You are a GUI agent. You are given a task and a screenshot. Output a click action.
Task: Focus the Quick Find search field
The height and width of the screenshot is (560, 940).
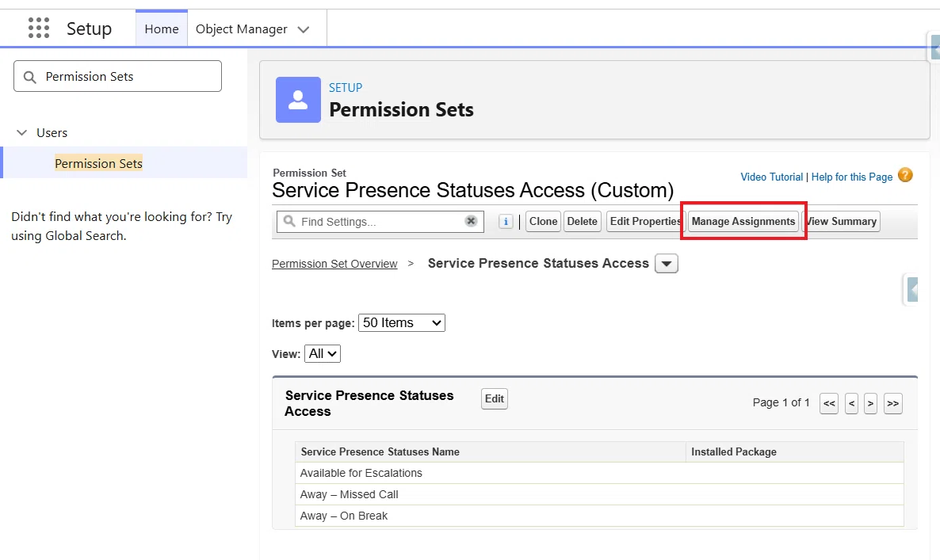tap(117, 76)
